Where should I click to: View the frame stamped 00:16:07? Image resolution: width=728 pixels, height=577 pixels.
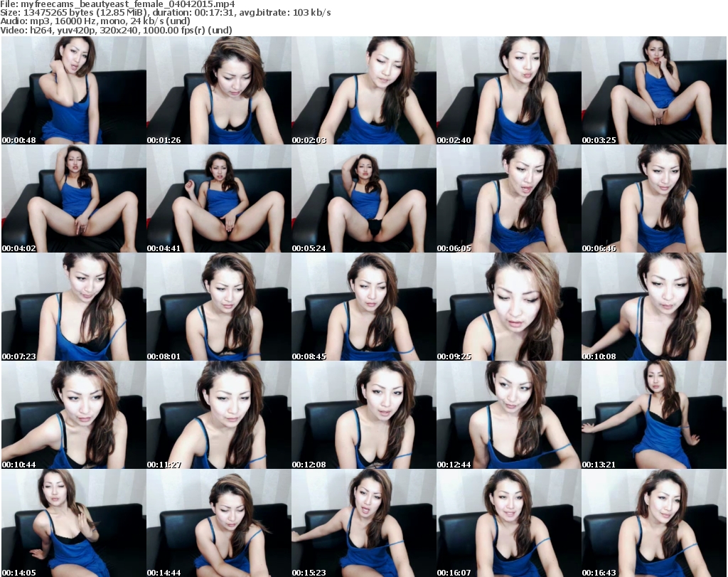[509, 523]
